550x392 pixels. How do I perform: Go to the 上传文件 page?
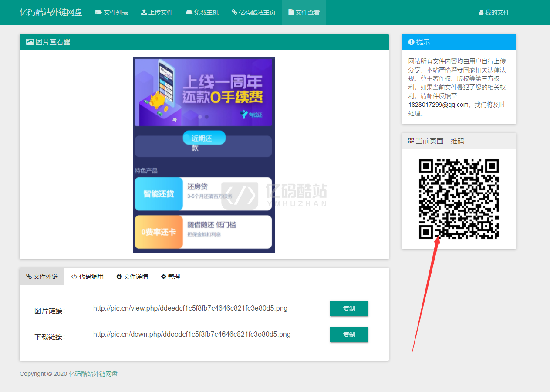(157, 13)
